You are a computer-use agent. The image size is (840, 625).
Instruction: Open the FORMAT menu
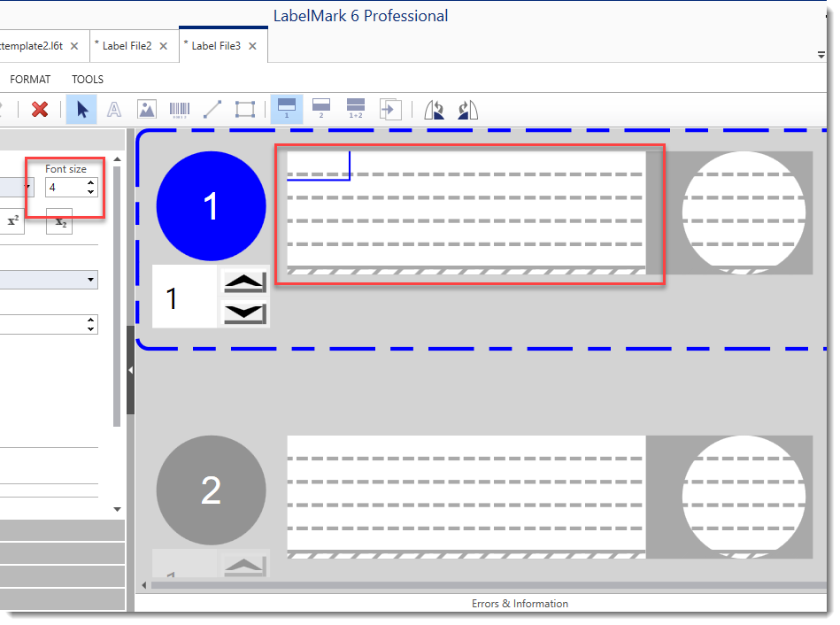point(30,80)
